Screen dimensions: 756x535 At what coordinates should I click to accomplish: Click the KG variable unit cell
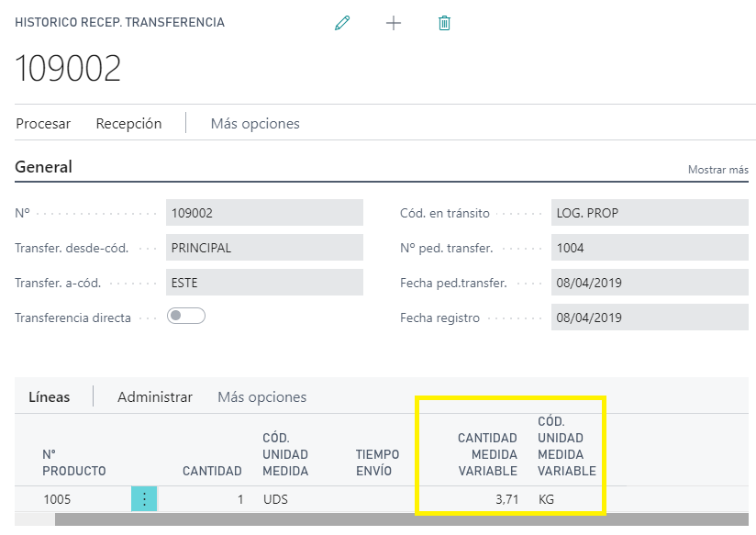click(546, 499)
